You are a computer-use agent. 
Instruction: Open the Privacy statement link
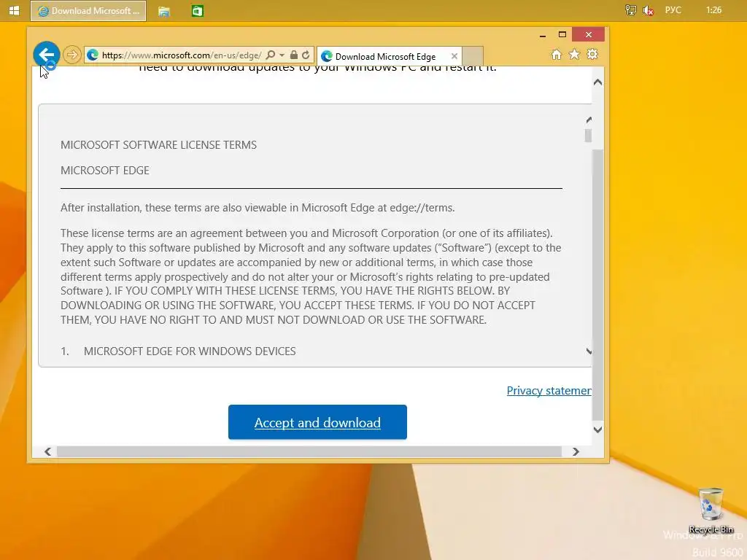549,391
